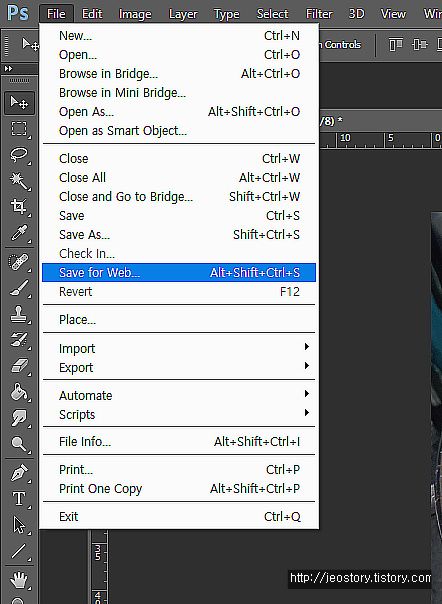Viewport: 442px width, 604px height.
Task: Select the Lasso tool
Action: pyautogui.click(x=19, y=155)
